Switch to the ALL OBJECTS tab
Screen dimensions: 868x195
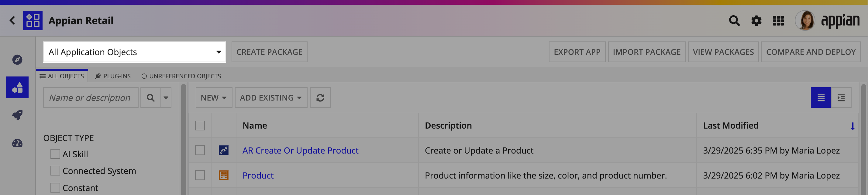tap(62, 76)
